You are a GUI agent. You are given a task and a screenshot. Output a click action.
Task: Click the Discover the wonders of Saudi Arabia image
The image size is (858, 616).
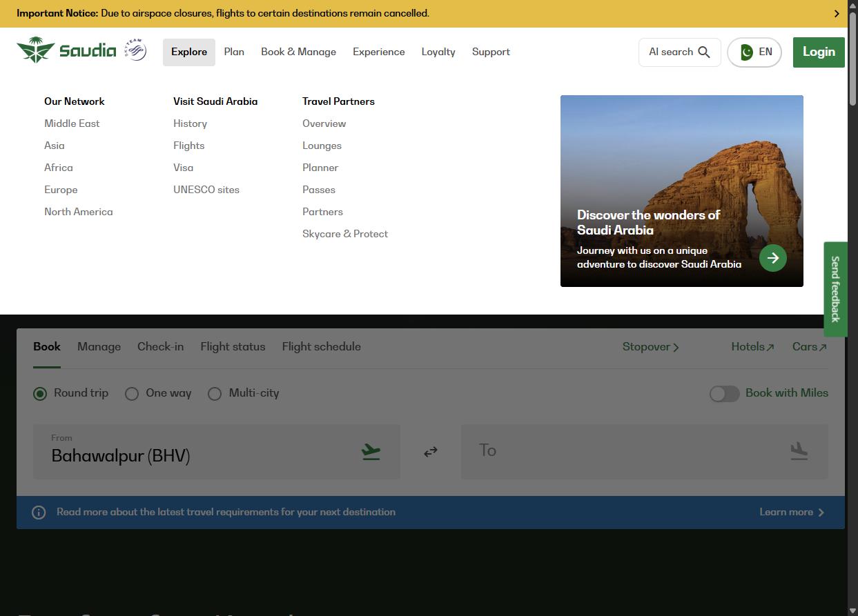[x=682, y=191]
